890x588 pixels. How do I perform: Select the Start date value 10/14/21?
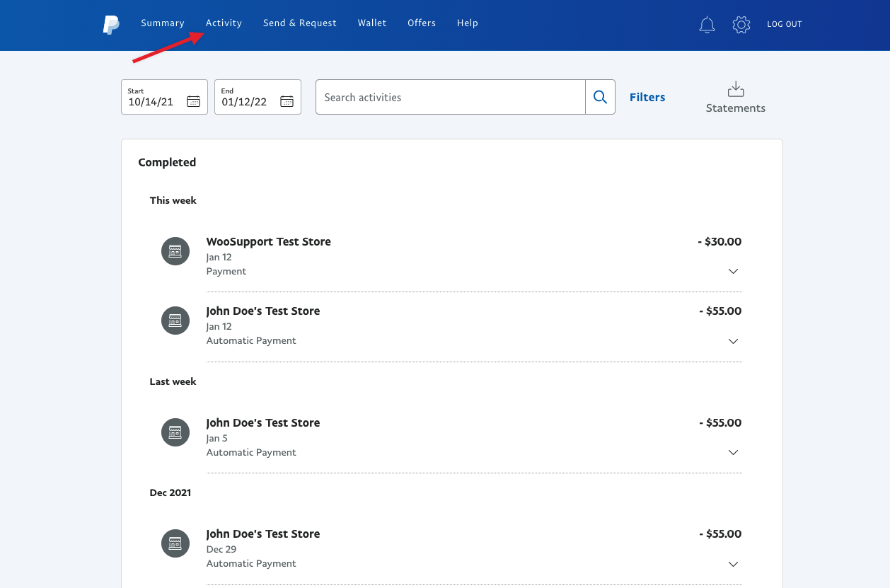tap(151, 102)
